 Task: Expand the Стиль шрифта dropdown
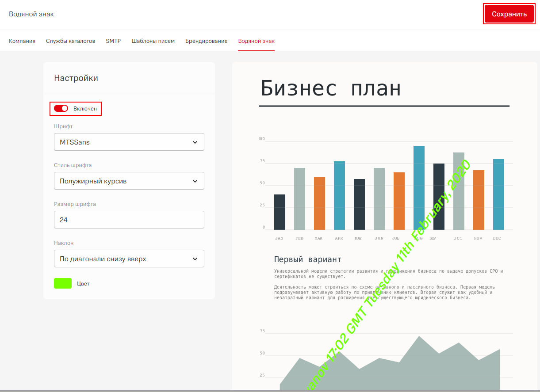click(129, 181)
